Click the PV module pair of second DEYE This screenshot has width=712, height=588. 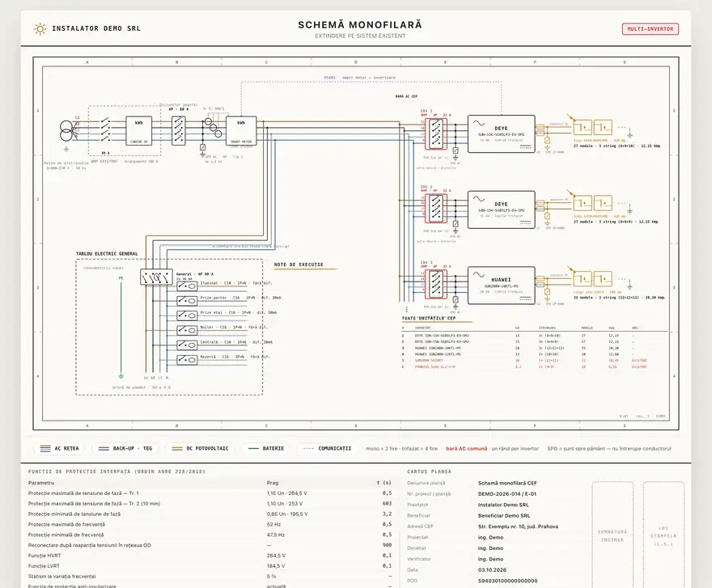[592, 203]
